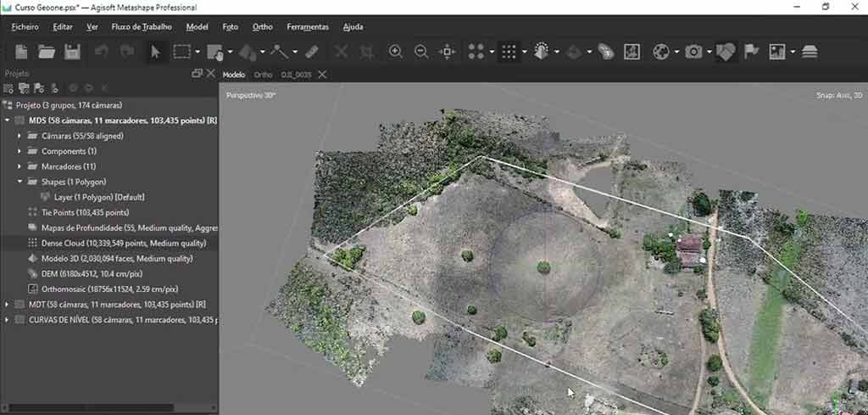Click the Show Markers flag icon
The height and width of the screenshot is (415, 868).
[x=750, y=52]
